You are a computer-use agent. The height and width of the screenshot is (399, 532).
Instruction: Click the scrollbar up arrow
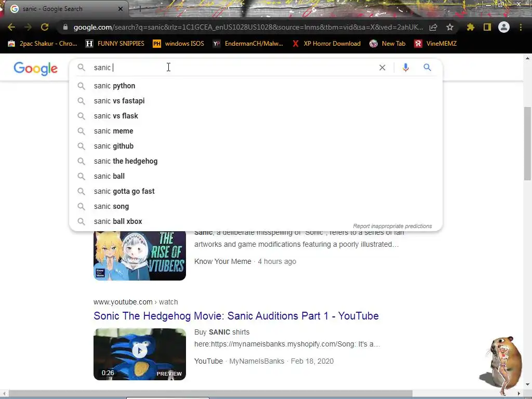[527, 58]
